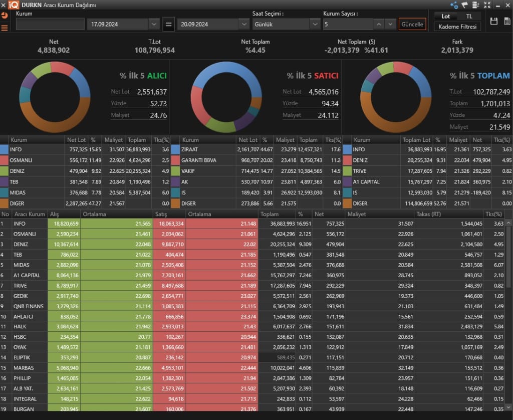Image resolution: width=513 pixels, height=420 pixels.
Task: Select row 11 HALK in main table
Action: pyautogui.click(x=252, y=326)
